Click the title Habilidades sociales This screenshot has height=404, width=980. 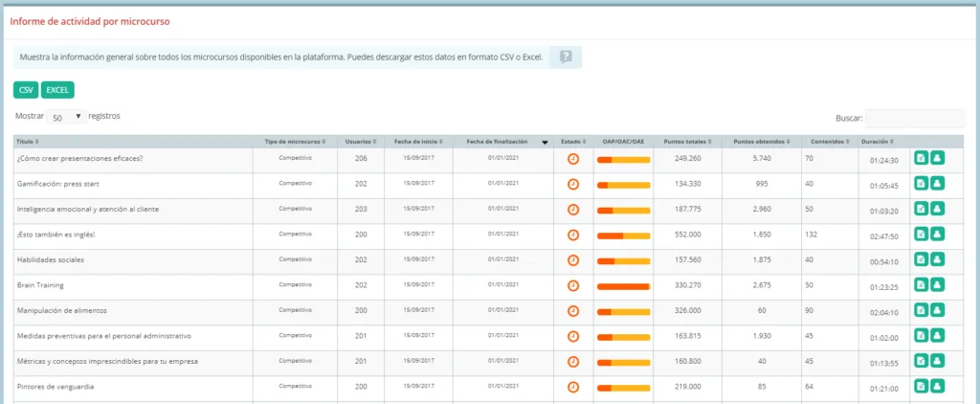tap(50, 259)
